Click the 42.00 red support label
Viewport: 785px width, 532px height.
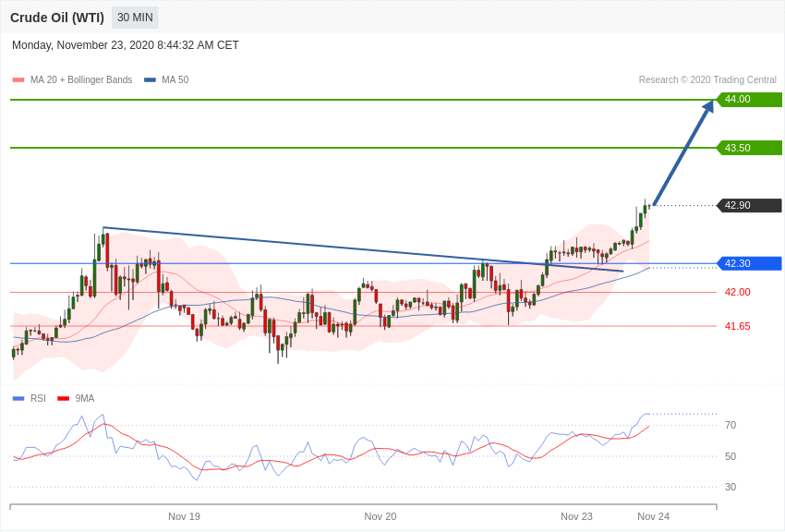(x=737, y=292)
